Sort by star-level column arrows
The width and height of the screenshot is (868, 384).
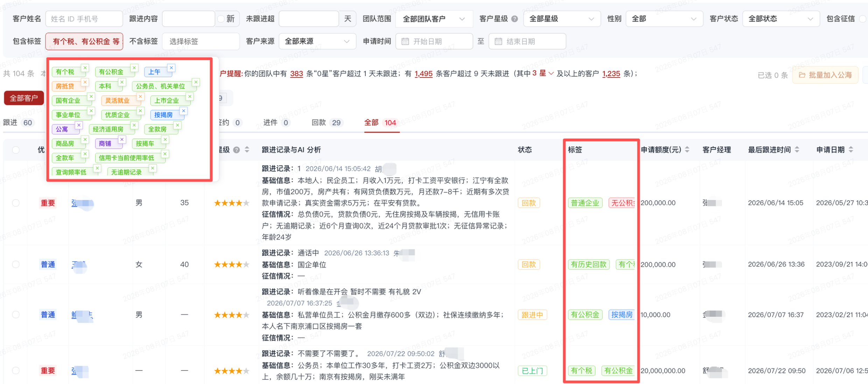pos(247,150)
